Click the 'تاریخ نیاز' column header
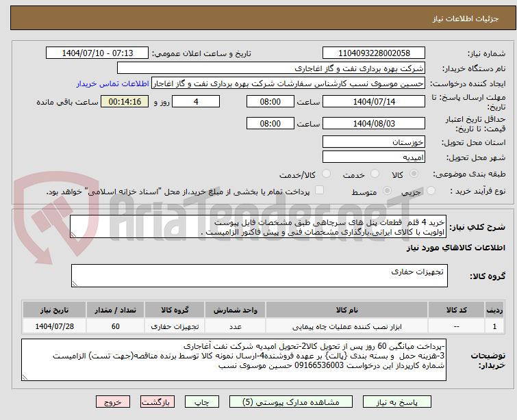The height and width of the screenshot is (420, 517). click(54, 310)
